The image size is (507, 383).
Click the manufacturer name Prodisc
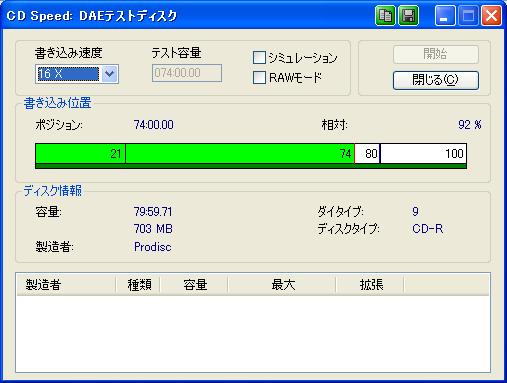pos(153,247)
